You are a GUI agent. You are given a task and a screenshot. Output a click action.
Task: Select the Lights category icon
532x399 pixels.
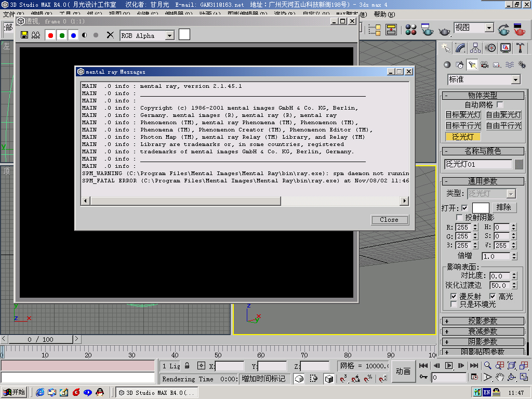tap(472, 64)
